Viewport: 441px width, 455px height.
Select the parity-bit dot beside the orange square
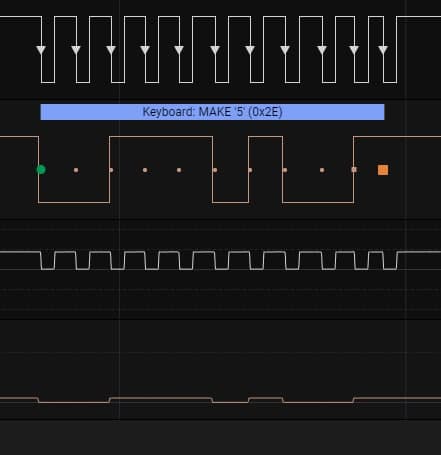click(x=354, y=170)
